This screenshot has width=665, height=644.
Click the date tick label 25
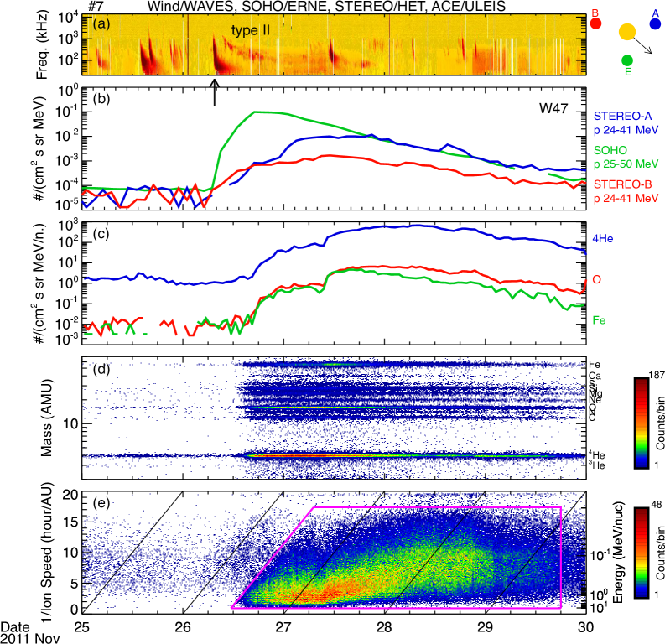82,627
